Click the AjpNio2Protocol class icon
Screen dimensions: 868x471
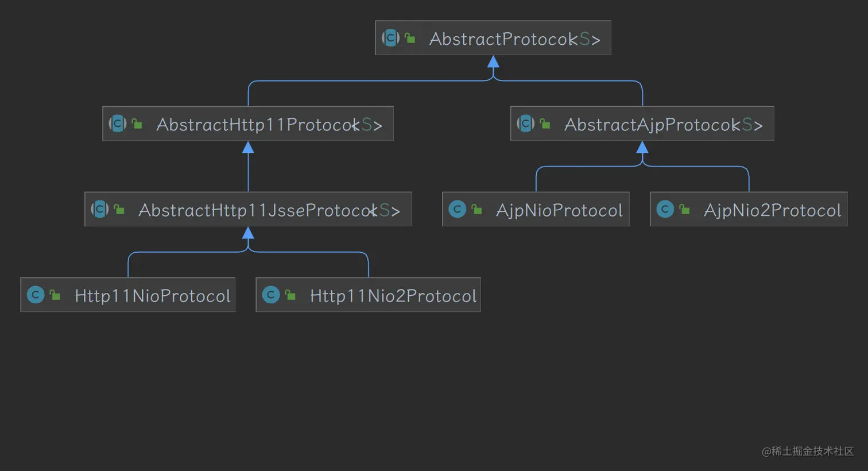pos(665,209)
